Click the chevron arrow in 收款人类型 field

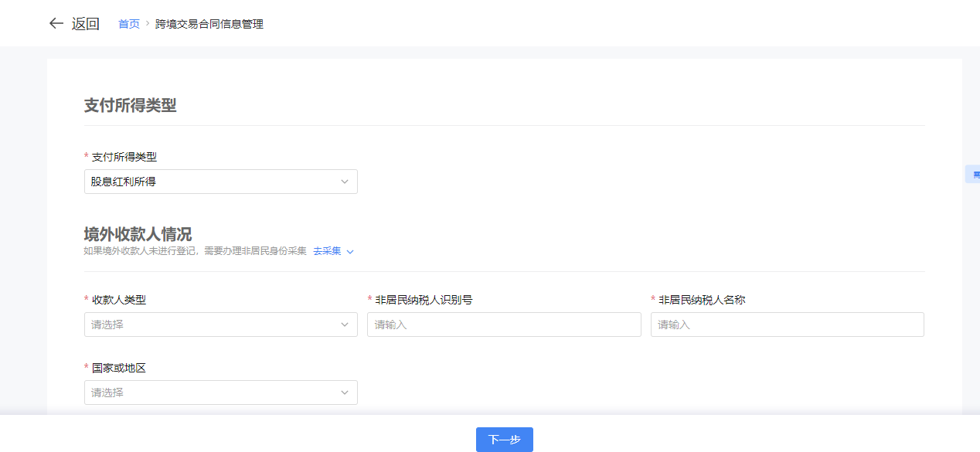tap(345, 325)
